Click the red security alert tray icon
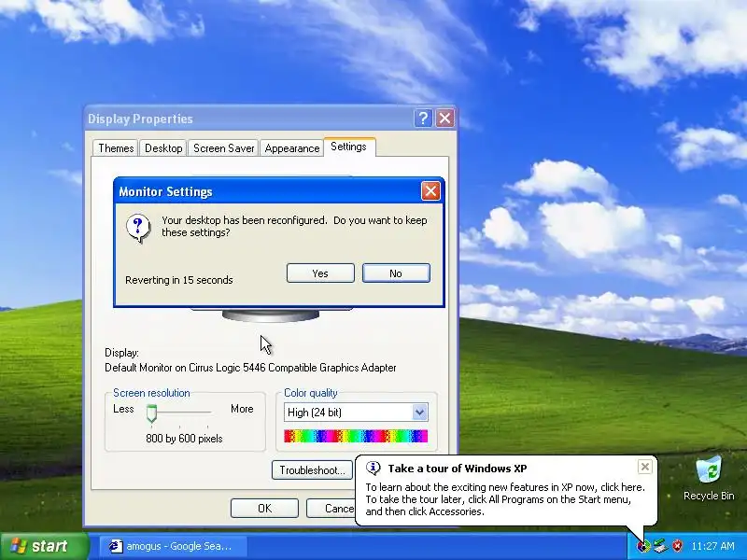 (677, 546)
